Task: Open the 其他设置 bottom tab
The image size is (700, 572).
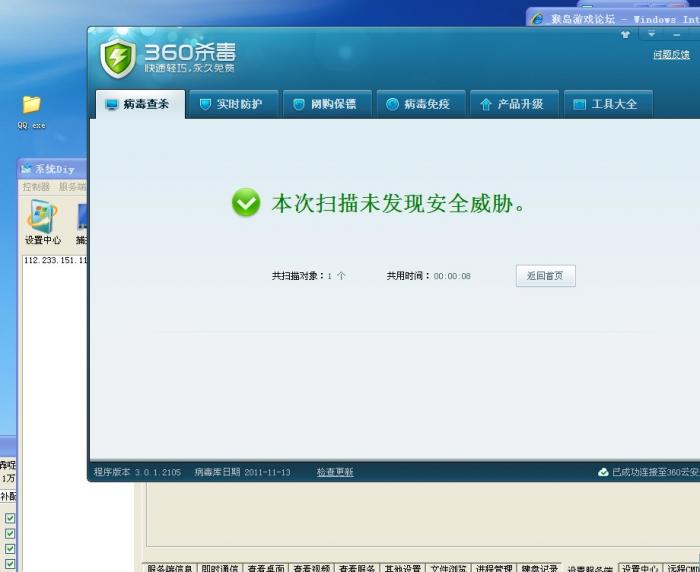Action: pos(403,568)
